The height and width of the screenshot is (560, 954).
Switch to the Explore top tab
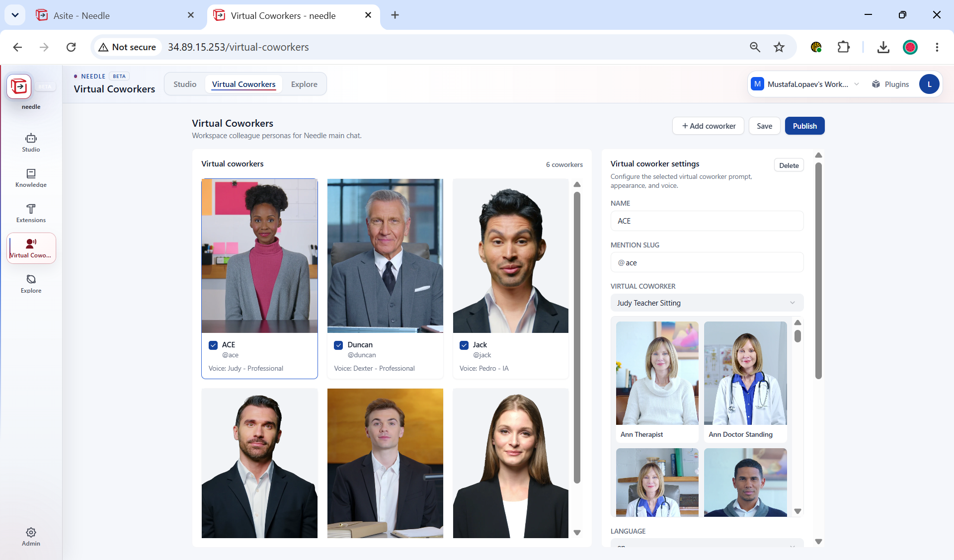click(304, 84)
